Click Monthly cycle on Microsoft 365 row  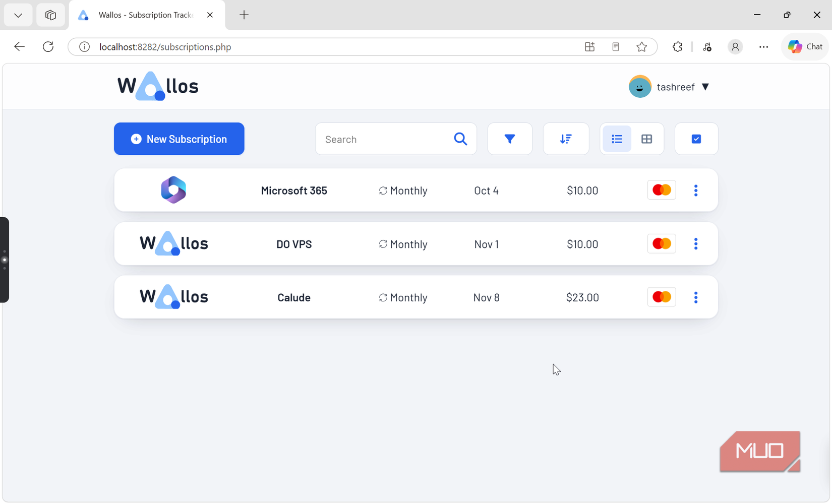pyautogui.click(x=403, y=191)
